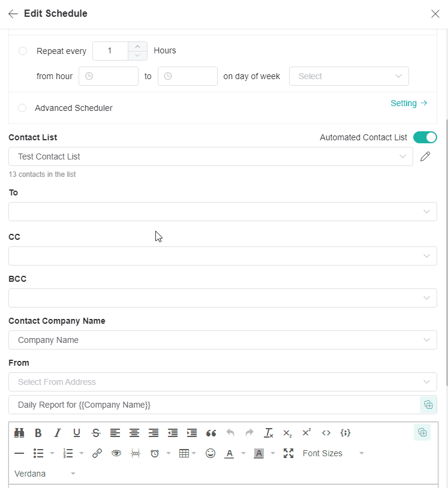The image size is (448, 488).
Task: Open the Select From Address dropdown
Action: 223,382
